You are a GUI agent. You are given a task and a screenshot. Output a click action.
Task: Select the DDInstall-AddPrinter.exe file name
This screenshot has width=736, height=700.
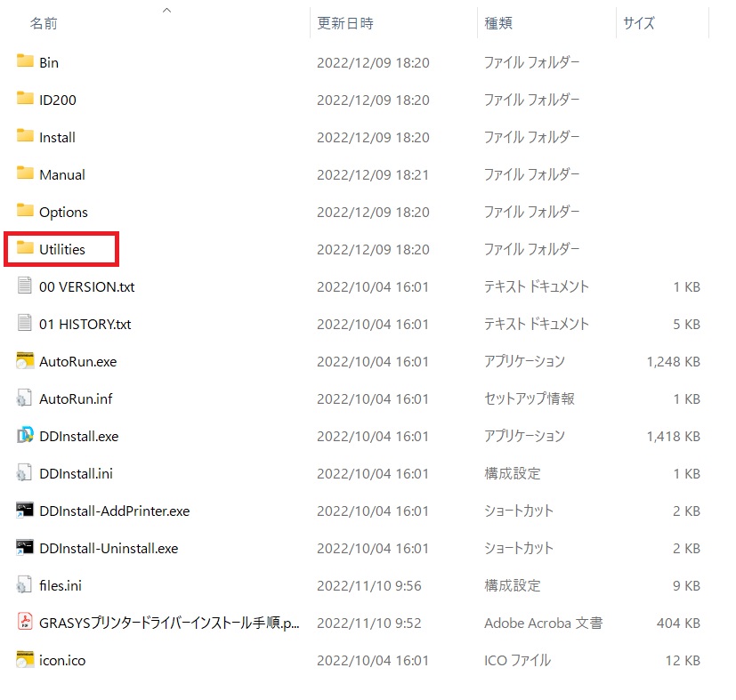pyautogui.click(x=115, y=511)
